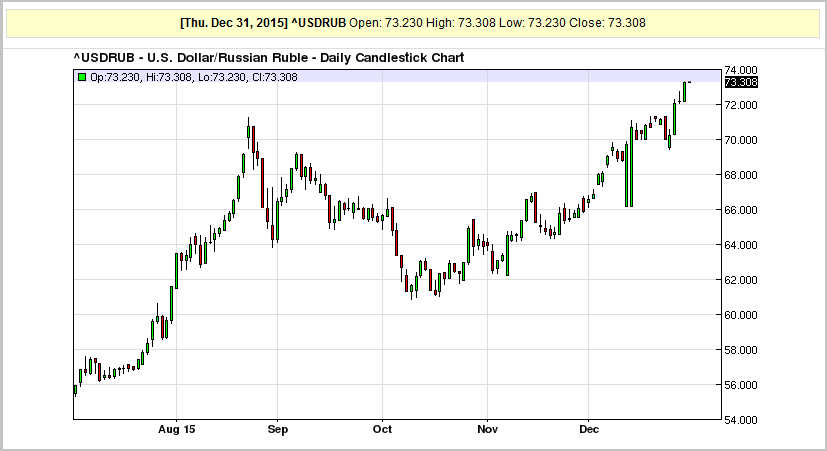Click the legend text 'Op:73.230, Hi:73.308'
This screenshot has height=451, width=827.
click(141, 78)
